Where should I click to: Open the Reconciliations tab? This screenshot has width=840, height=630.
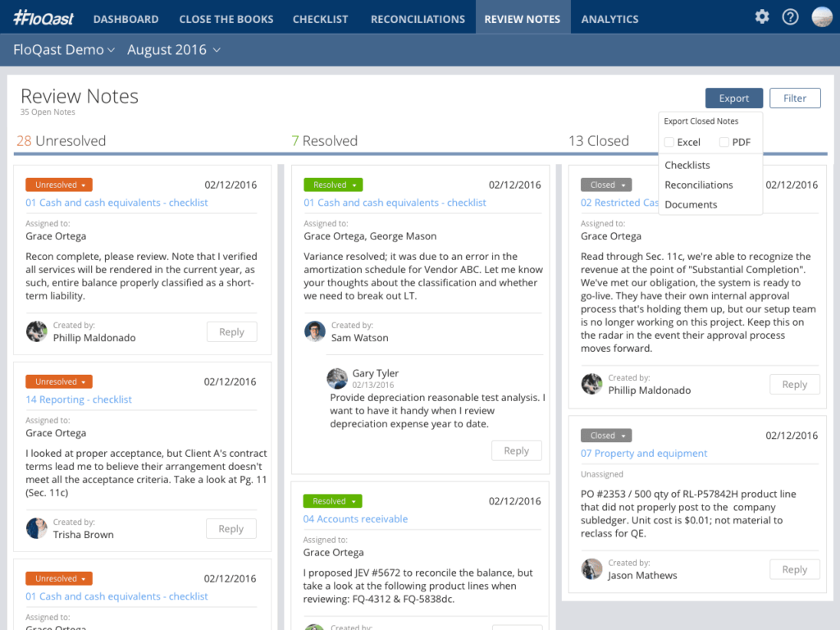[418, 20]
